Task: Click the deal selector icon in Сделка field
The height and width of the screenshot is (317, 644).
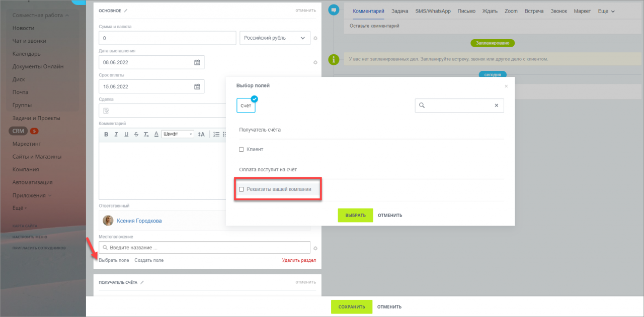Action: pyautogui.click(x=106, y=111)
